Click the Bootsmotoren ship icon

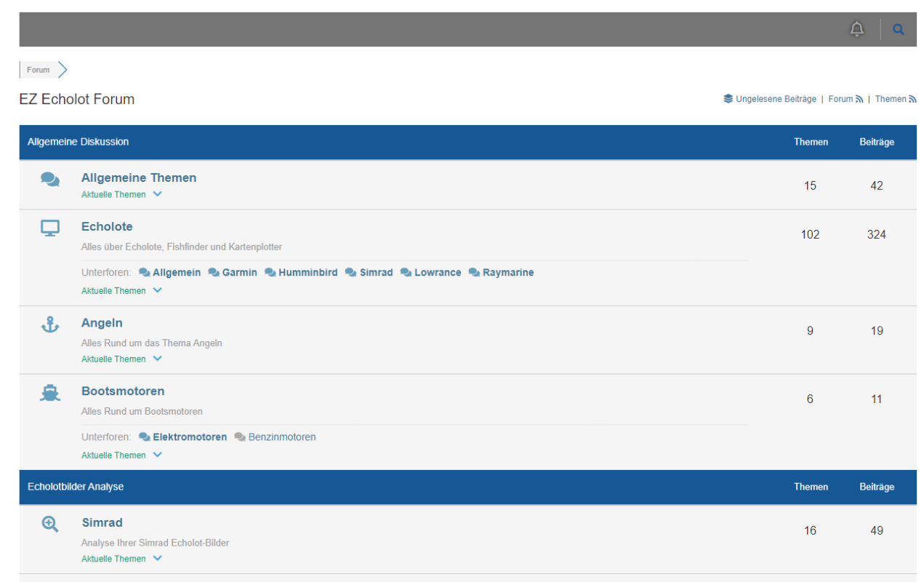point(49,393)
